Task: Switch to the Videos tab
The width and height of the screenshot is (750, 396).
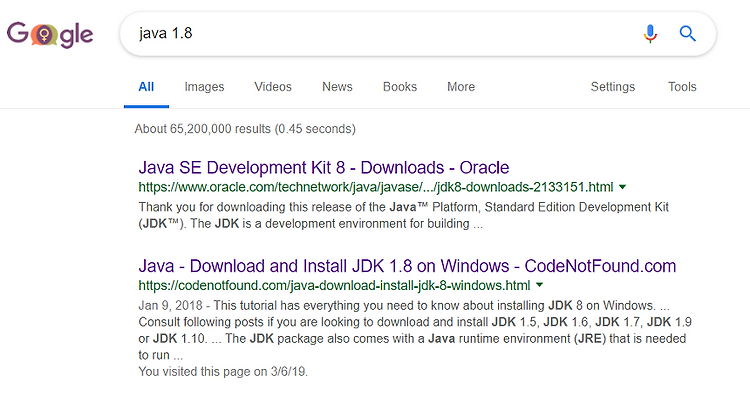Action: (273, 87)
